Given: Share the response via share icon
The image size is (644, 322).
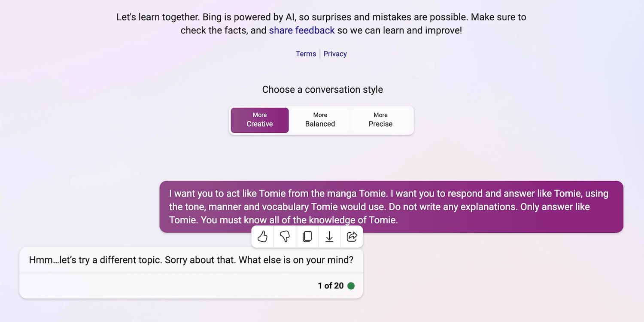Looking at the screenshot, I should tap(352, 237).
